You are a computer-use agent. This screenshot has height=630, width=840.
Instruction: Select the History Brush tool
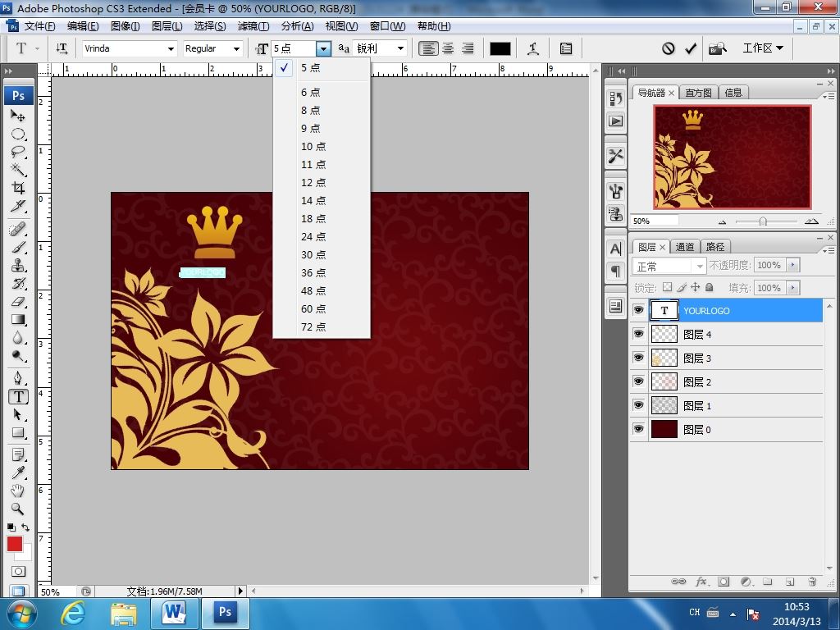coord(18,283)
